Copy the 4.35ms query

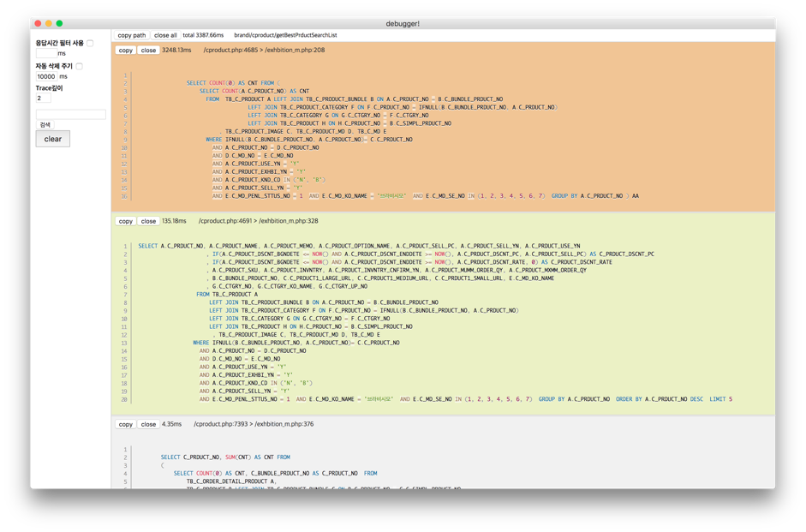125,424
